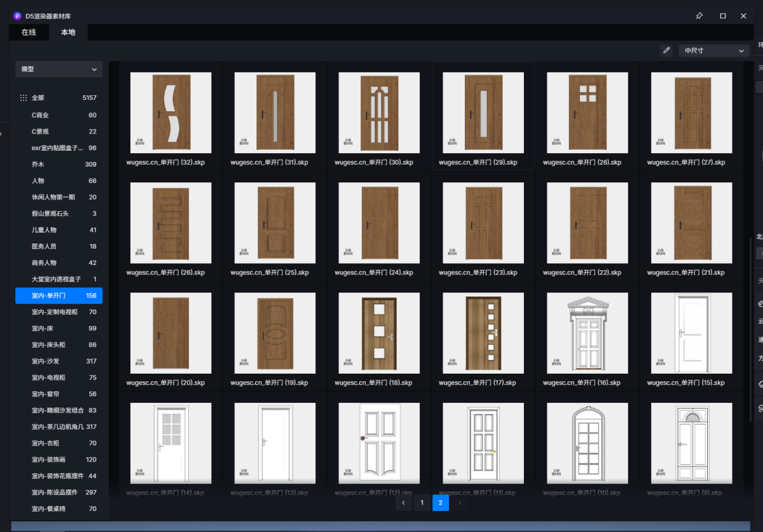Viewport: 763px width, 532px height.
Task: Maximize the D5 asset library window
Action: 723,16
